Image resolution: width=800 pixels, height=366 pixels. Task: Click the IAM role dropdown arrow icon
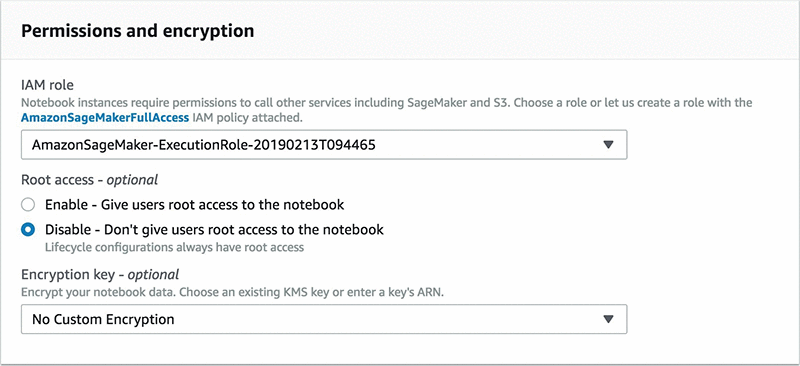click(607, 145)
